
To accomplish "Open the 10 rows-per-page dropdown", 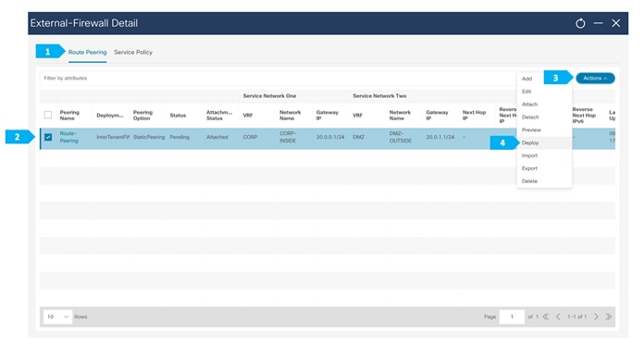I will coord(58,317).
